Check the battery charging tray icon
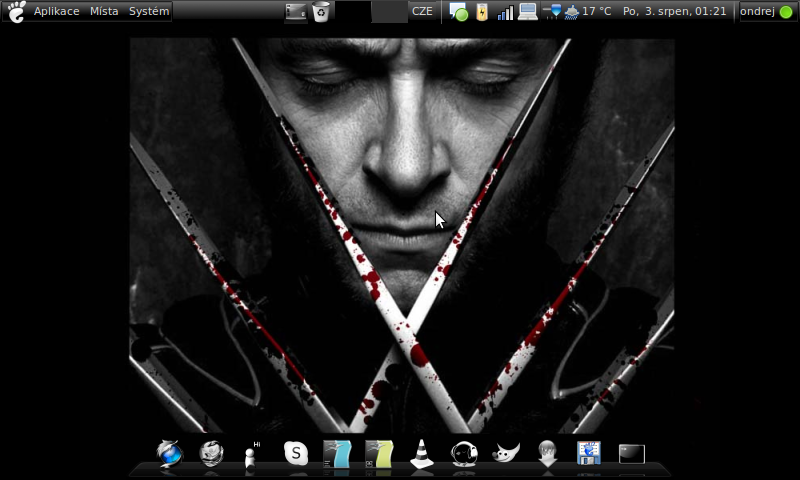Image resolution: width=800 pixels, height=480 pixels. point(482,12)
